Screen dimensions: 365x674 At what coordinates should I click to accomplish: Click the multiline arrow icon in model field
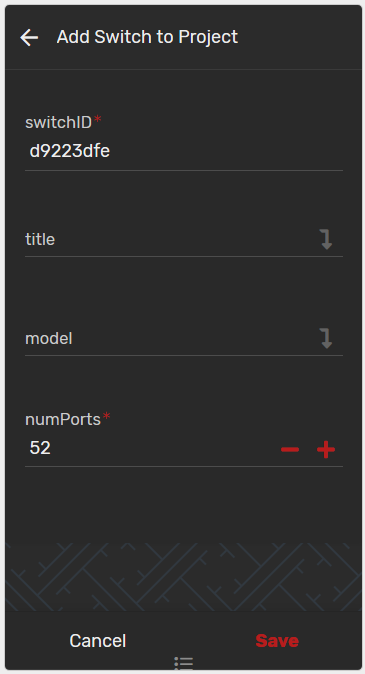[326, 338]
